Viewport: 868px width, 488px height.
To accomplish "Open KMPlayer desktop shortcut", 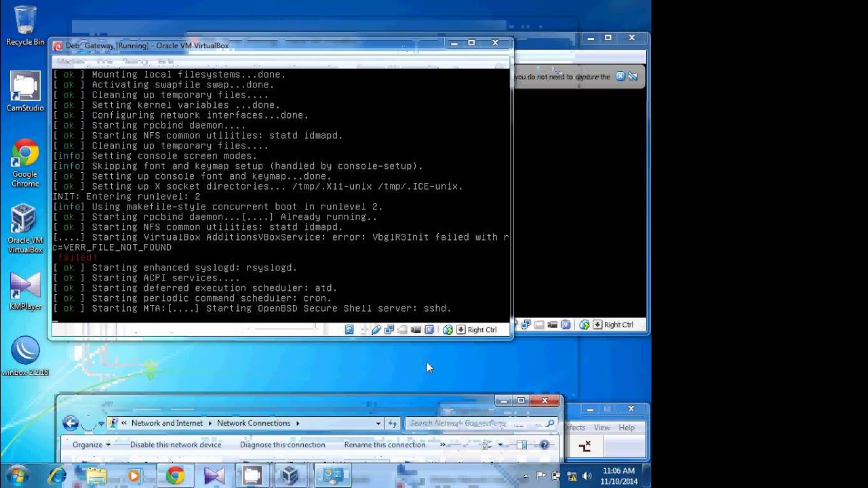I will click(x=25, y=291).
